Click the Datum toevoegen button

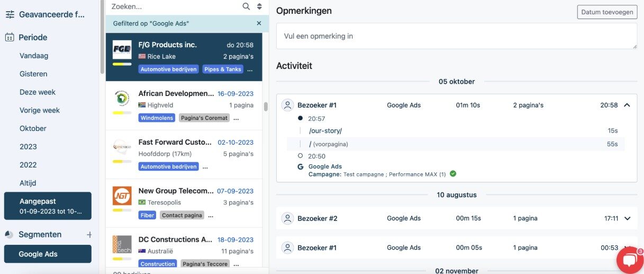click(606, 12)
